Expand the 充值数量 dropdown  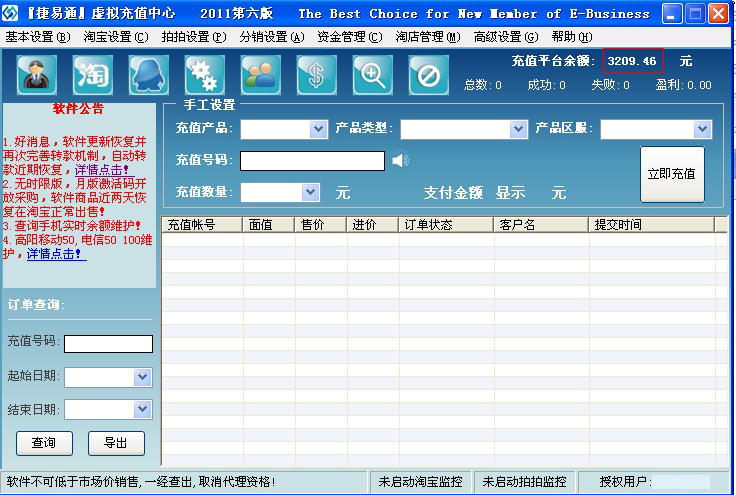click(x=310, y=192)
